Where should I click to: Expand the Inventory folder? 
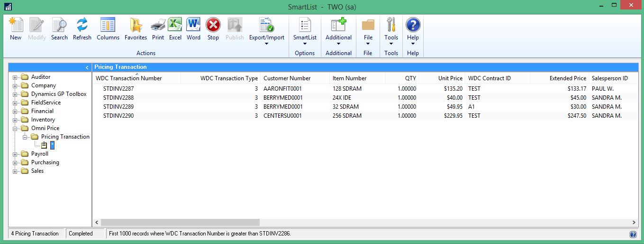click(15, 120)
